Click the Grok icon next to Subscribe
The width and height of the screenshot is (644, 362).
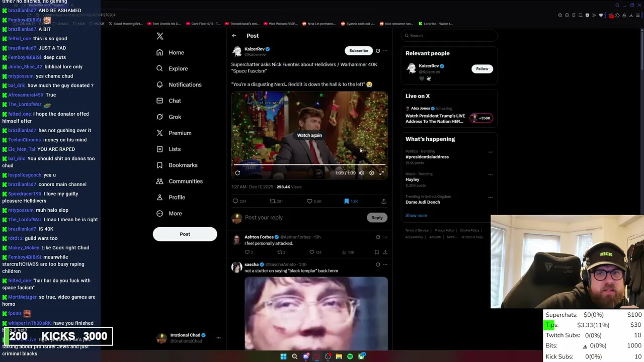pyautogui.click(x=378, y=51)
